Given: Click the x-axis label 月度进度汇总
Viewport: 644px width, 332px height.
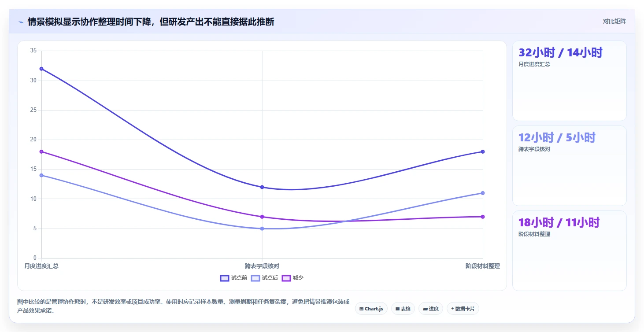Looking at the screenshot, I should pos(41,266).
